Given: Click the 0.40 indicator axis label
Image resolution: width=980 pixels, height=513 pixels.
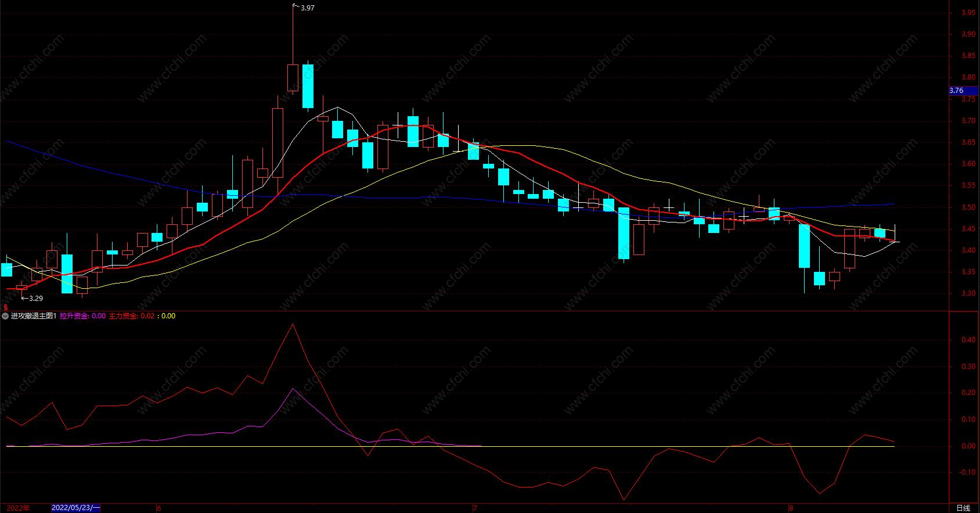Looking at the screenshot, I should click(968, 340).
